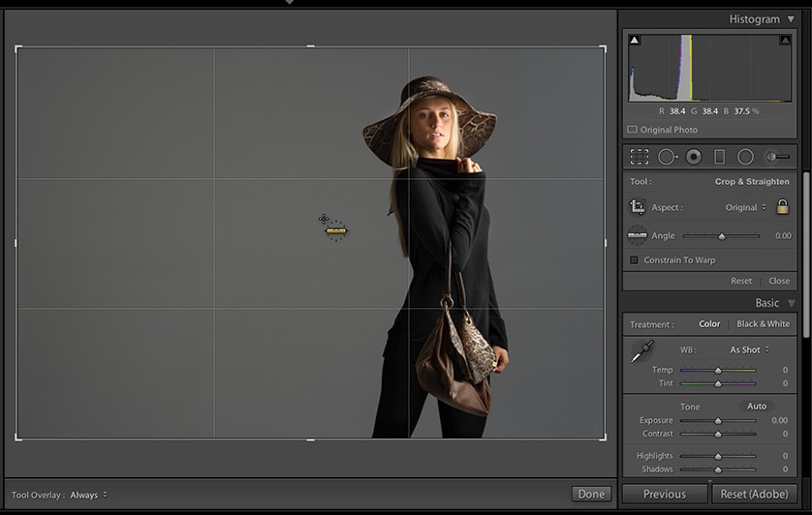Image resolution: width=812 pixels, height=515 pixels.
Task: Open the WB As Shot dropdown
Action: click(x=749, y=349)
